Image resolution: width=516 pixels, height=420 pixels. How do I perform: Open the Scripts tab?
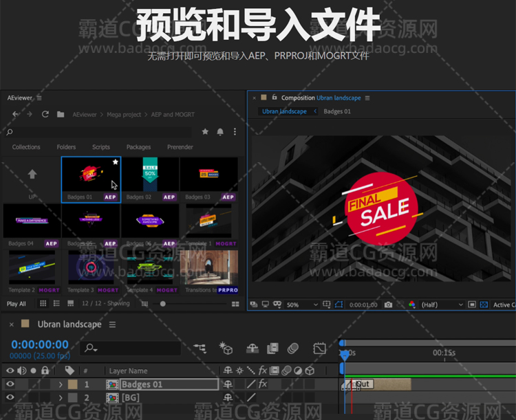coord(101,147)
